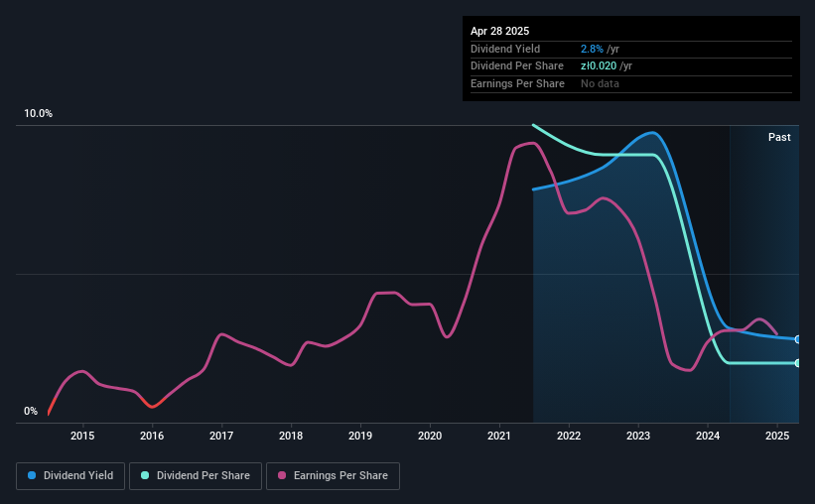Click the 2018 x-axis label
The width and height of the screenshot is (815, 504).
pos(291,436)
